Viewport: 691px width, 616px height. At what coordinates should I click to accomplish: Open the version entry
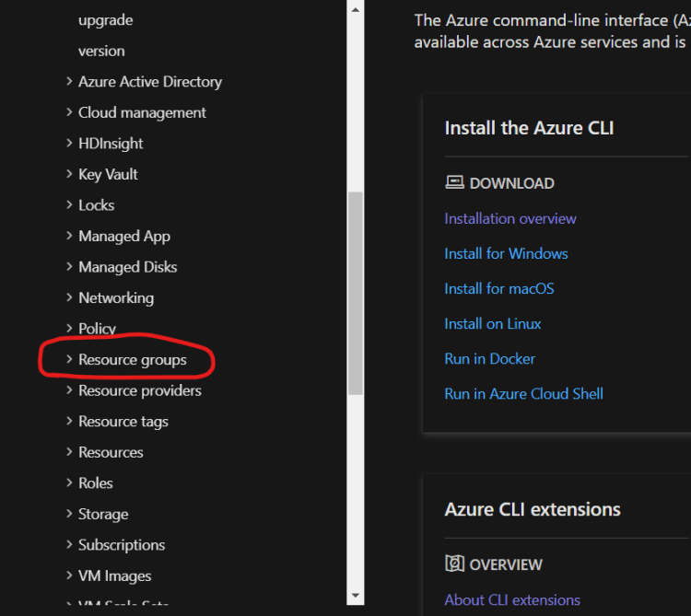pyautogui.click(x=101, y=51)
